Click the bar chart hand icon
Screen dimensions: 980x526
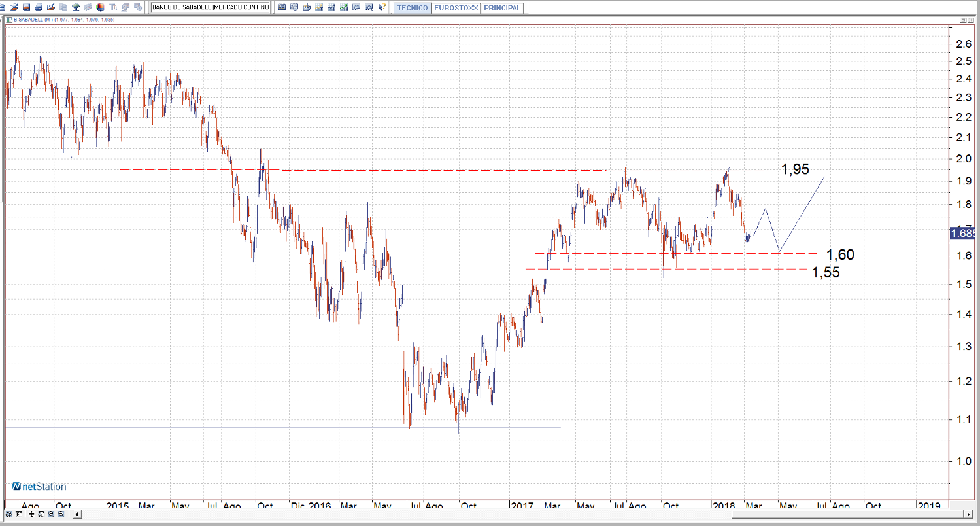(307, 7)
